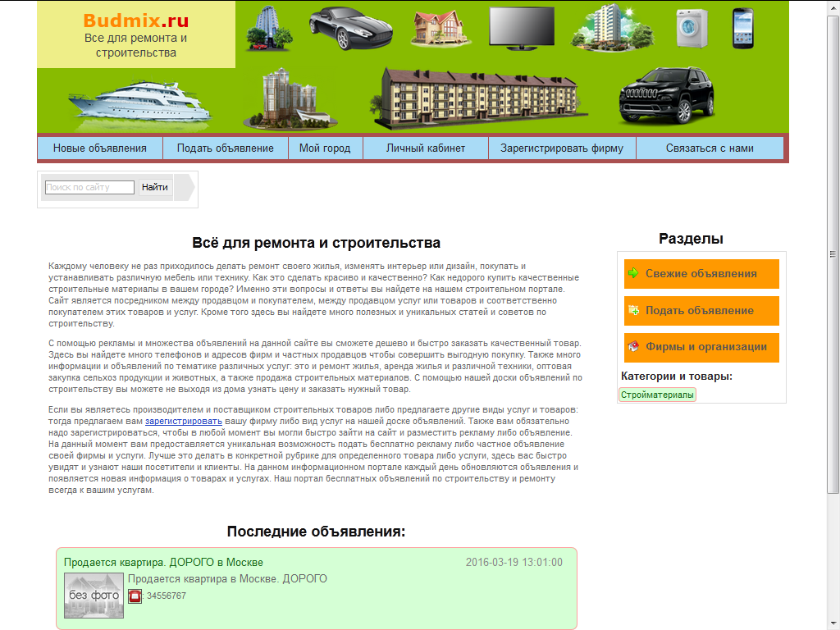Screen dimensions: 840x630
Task: Click house icon on Фирмы и организации
Action: [634, 347]
